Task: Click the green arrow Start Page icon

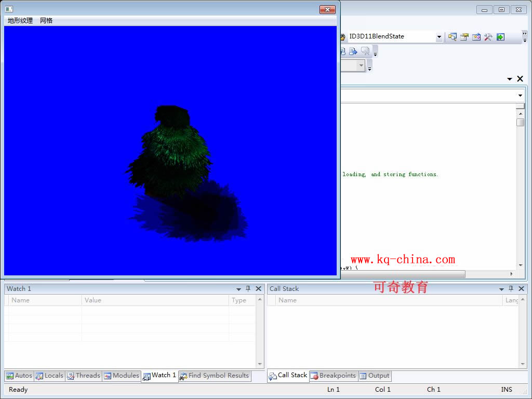Action: pyautogui.click(x=500, y=37)
